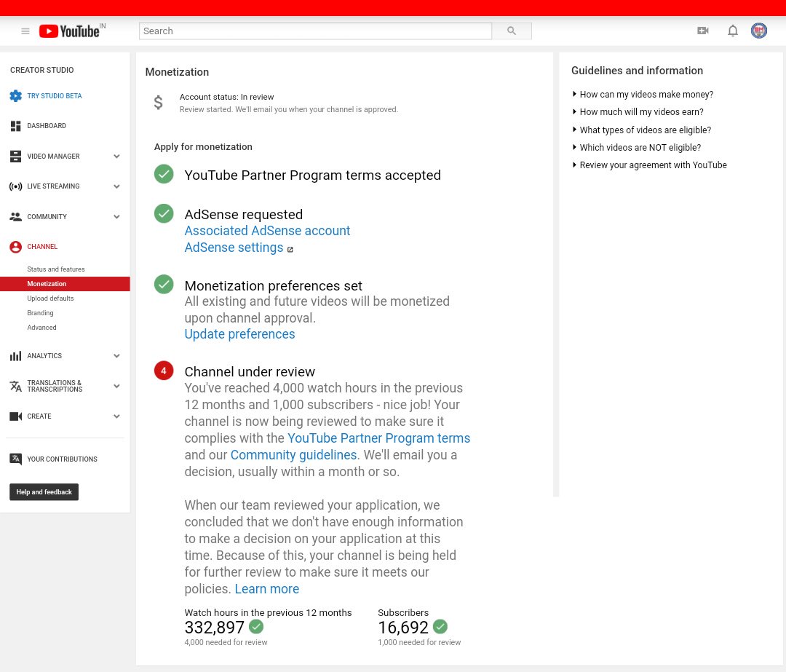Image resolution: width=786 pixels, height=672 pixels.
Task: Click the Translations & Transcriptions icon
Action: (15, 386)
